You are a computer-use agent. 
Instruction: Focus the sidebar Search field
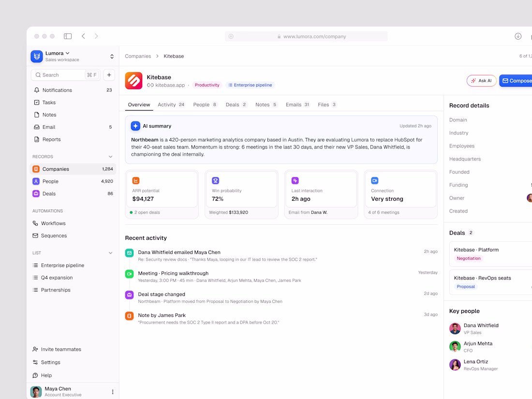(66, 75)
